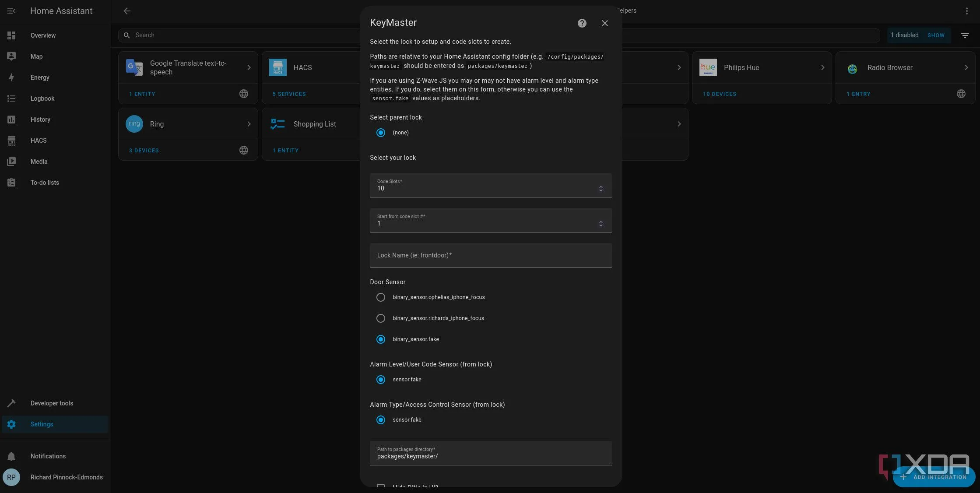Collapse the sidebar using the menu icon
The height and width of the screenshot is (493, 980).
tap(11, 11)
